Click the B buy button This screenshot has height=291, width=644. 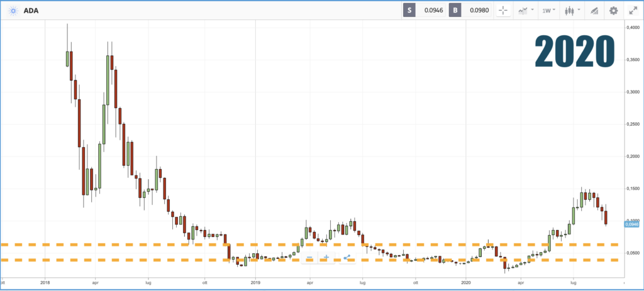click(455, 10)
